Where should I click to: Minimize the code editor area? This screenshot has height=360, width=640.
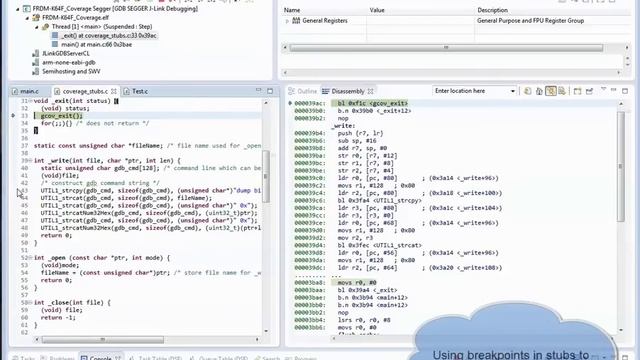coord(258,90)
